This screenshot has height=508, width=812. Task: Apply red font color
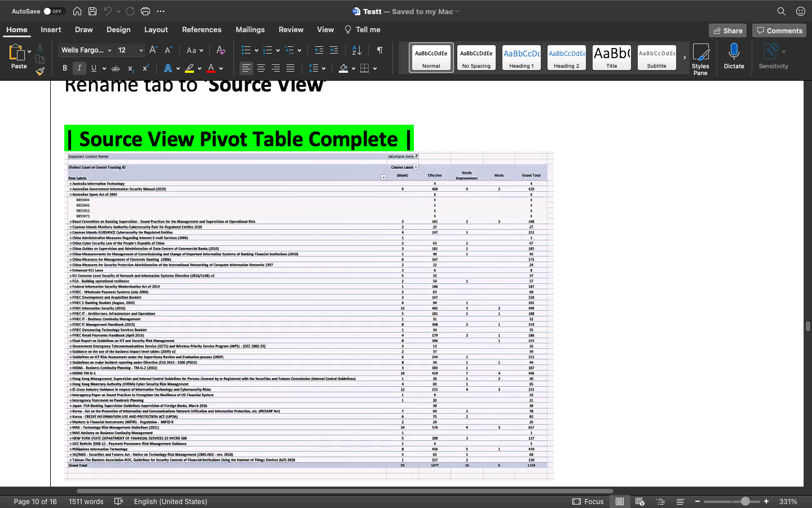click(211, 68)
